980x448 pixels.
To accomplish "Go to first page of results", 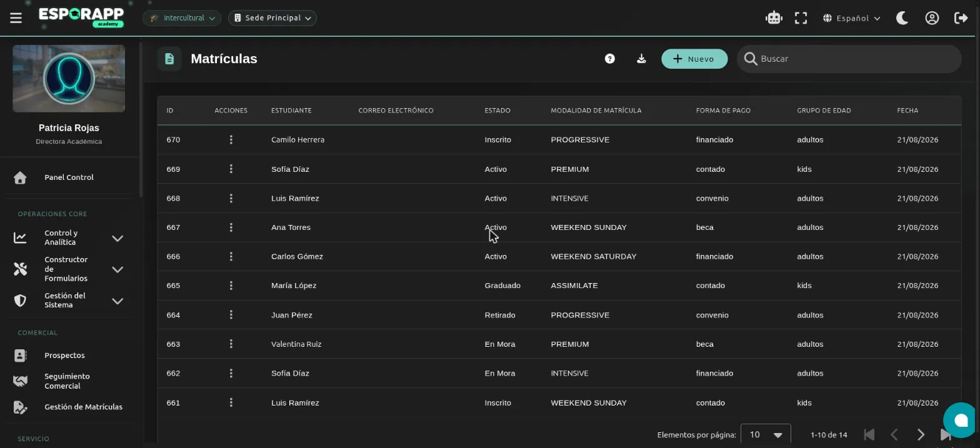I will [x=869, y=434].
